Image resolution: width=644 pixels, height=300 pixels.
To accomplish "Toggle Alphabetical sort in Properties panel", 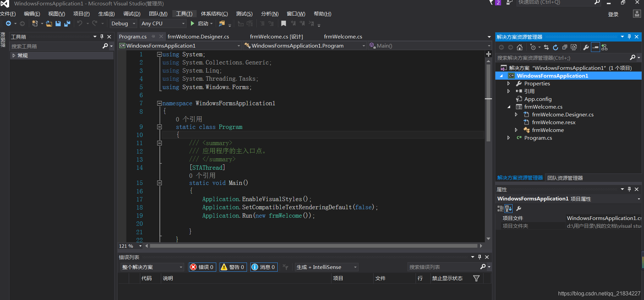I will 509,209.
